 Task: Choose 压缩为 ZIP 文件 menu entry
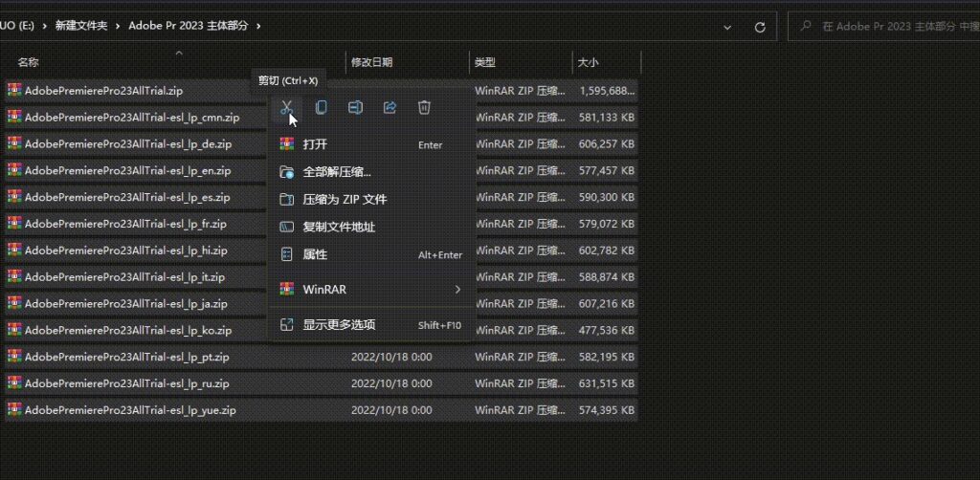point(371,200)
